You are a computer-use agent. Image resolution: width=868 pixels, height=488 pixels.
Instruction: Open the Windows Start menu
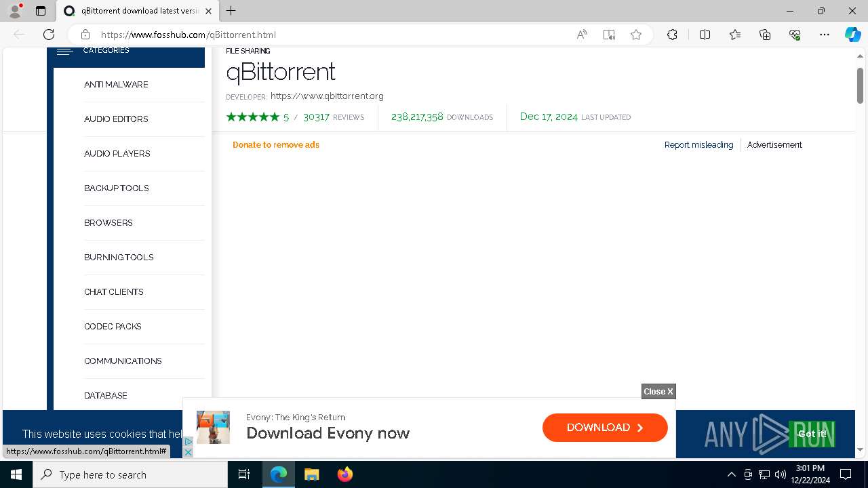click(16, 474)
